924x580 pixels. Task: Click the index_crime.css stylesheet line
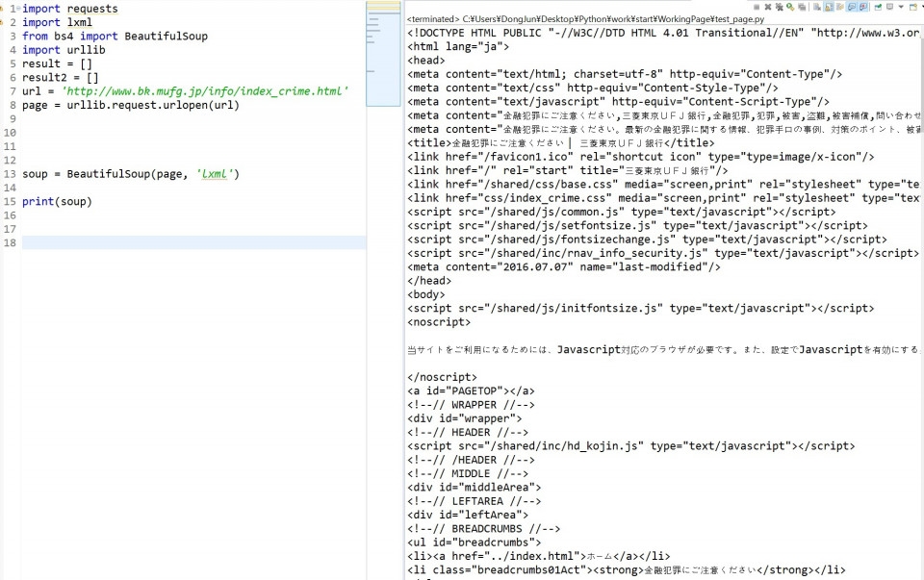pos(663,198)
